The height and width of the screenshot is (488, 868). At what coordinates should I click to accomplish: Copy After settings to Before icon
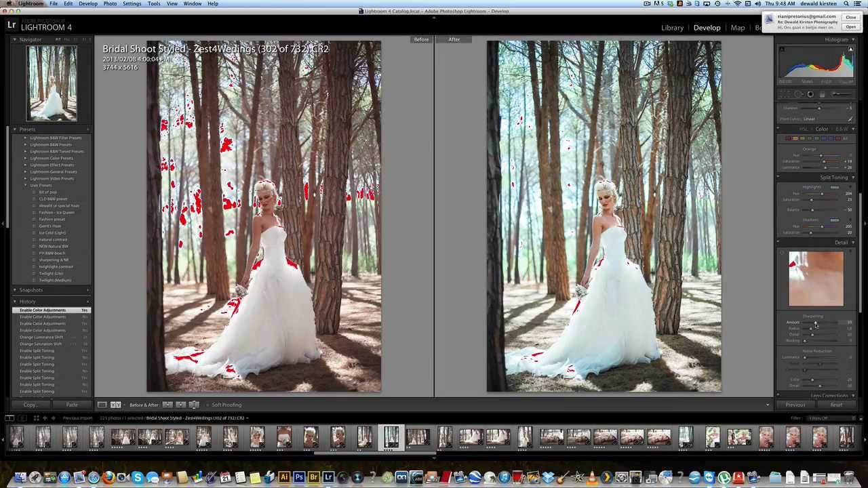coord(180,405)
